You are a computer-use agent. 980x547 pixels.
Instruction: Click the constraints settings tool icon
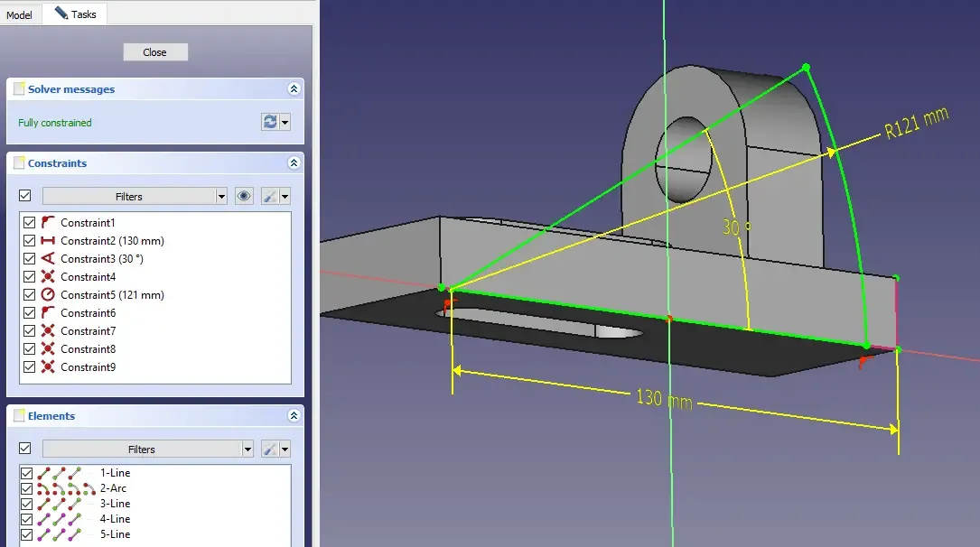[x=270, y=197]
